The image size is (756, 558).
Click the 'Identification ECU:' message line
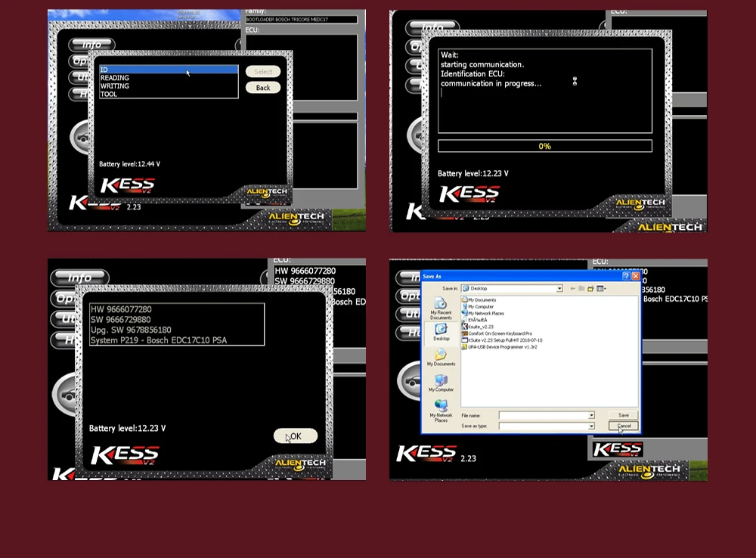tap(472, 74)
